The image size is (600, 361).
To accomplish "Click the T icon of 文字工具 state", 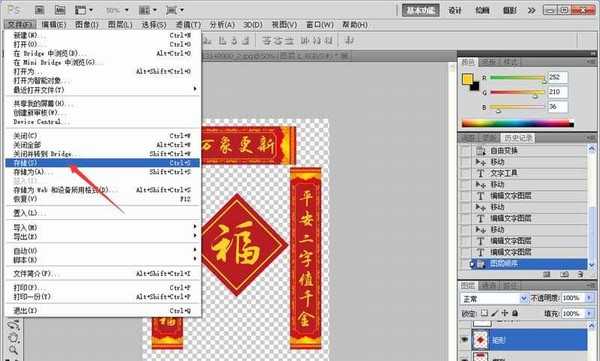I will coord(481,173).
